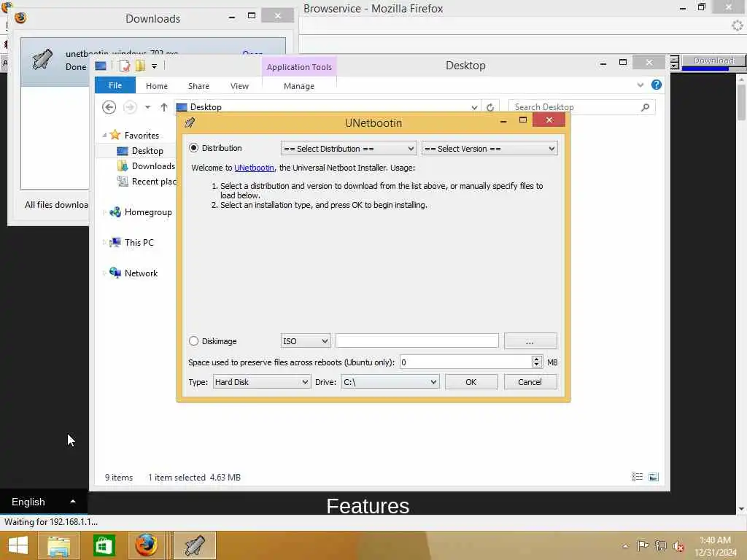Screen dimensions: 747x560
Task: Click the Search Desktop field
Action: 574,107
